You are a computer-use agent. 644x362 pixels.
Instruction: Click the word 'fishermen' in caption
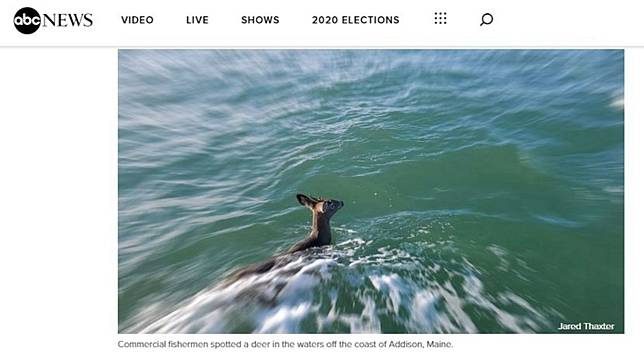tap(188, 344)
